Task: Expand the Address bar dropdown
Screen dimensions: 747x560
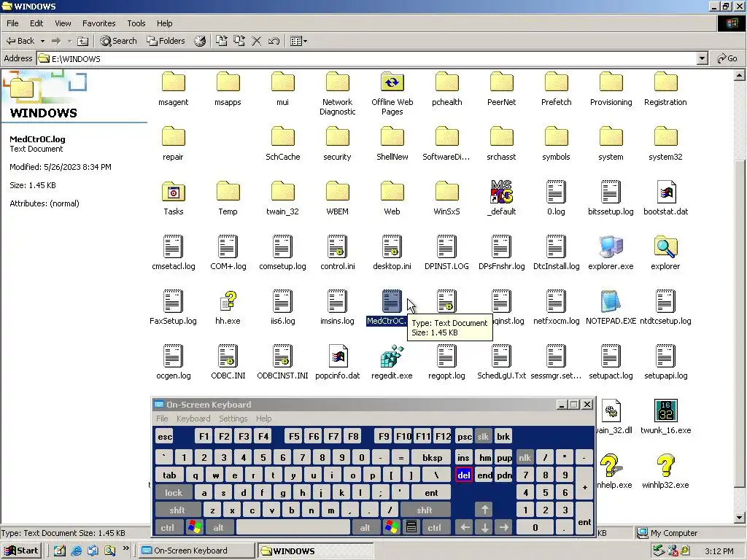Action: click(x=702, y=58)
